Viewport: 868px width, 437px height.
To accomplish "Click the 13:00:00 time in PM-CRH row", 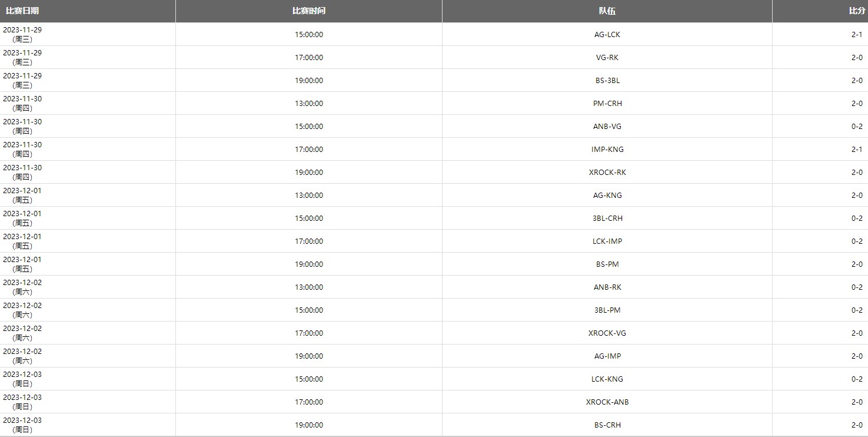I will (309, 103).
